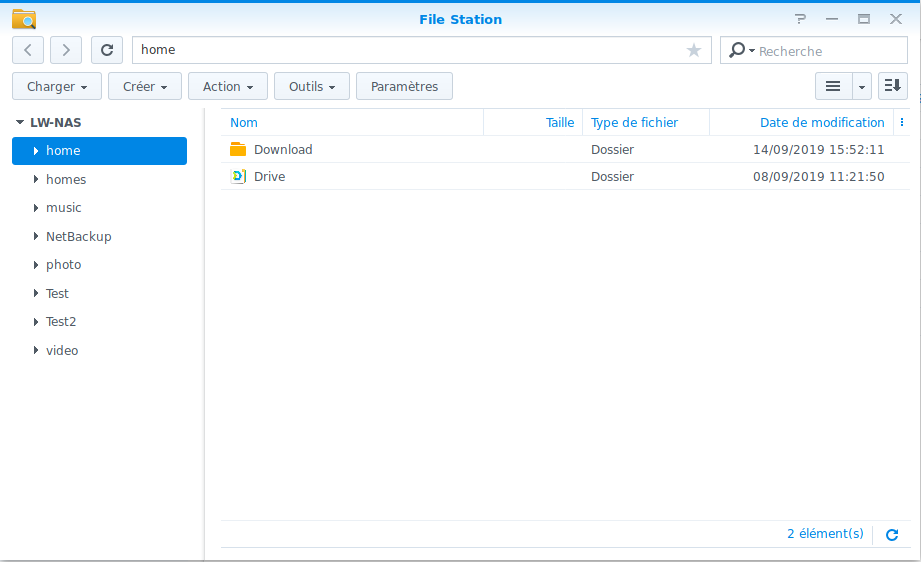Select the Download folder row
921x562 pixels.
click(x=283, y=150)
